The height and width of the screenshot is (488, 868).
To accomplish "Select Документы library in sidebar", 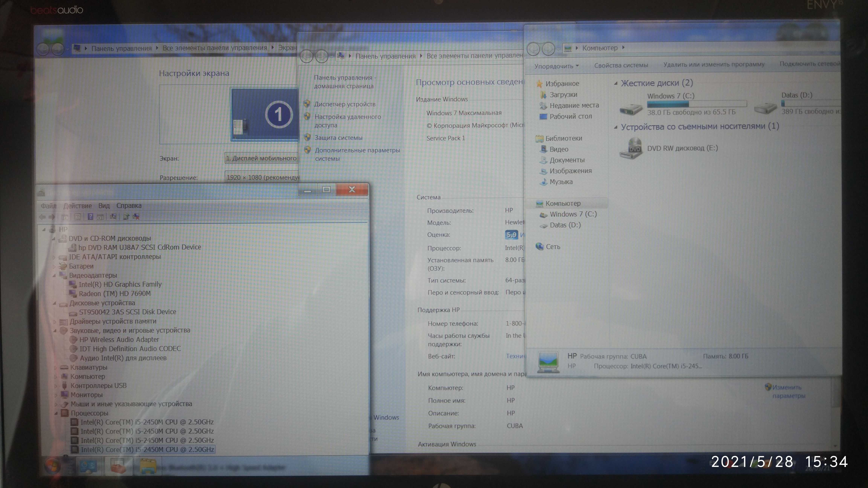I will [x=567, y=160].
